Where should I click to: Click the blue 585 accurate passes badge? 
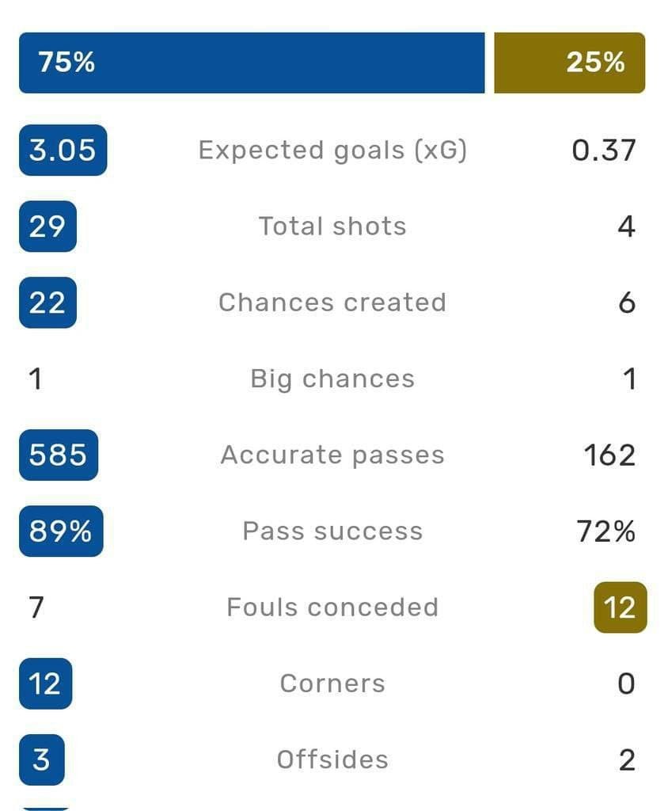pos(58,455)
